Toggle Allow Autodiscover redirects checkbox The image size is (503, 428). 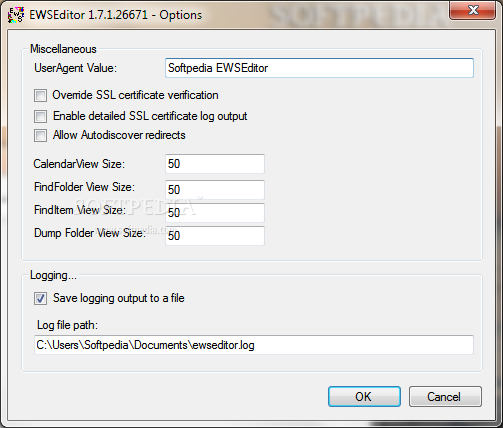pyautogui.click(x=40, y=136)
